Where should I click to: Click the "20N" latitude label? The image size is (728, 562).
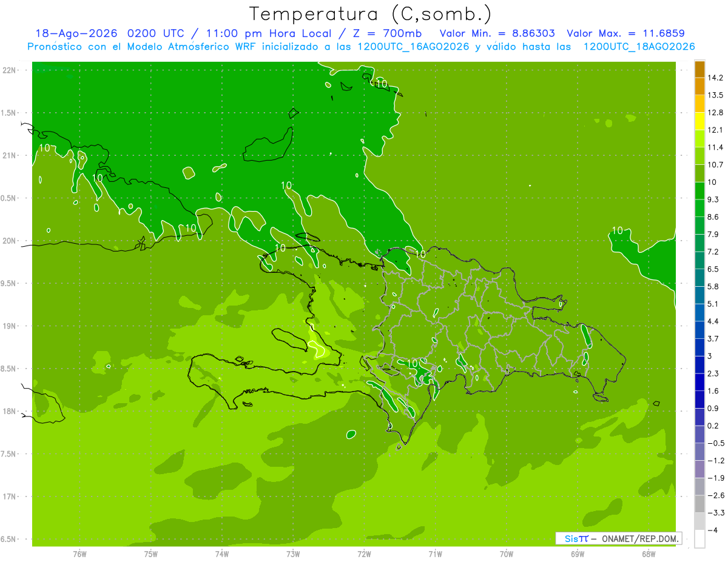(10, 241)
